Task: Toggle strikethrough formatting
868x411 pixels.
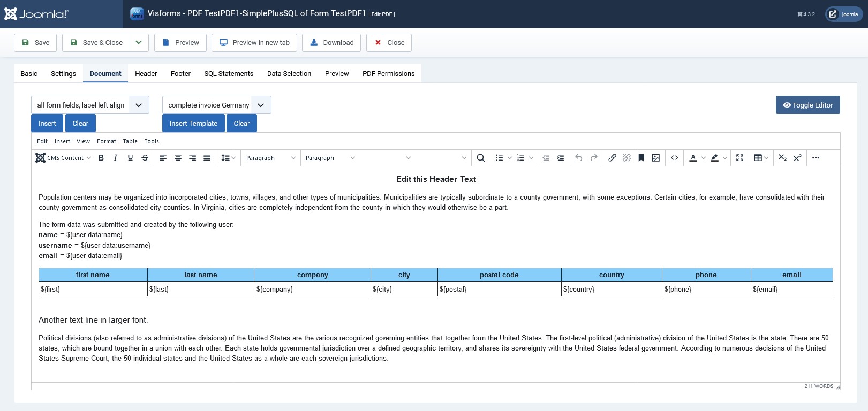Action: (145, 158)
